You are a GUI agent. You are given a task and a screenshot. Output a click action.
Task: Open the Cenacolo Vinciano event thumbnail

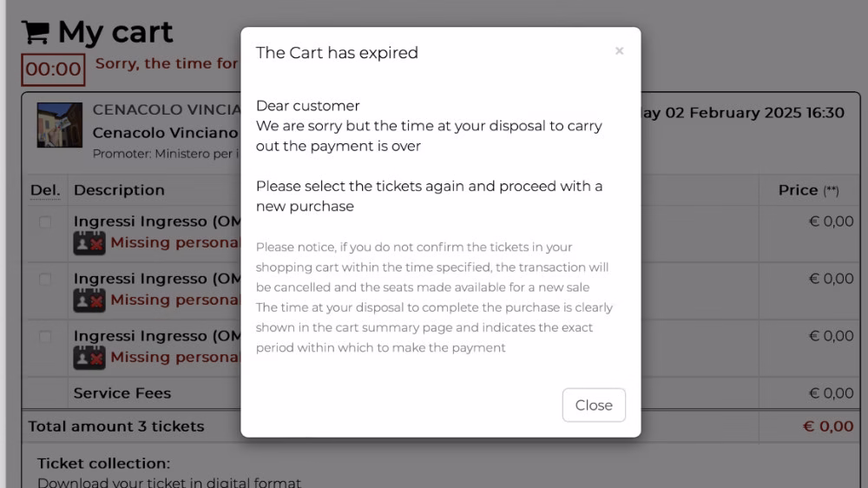pyautogui.click(x=60, y=125)
